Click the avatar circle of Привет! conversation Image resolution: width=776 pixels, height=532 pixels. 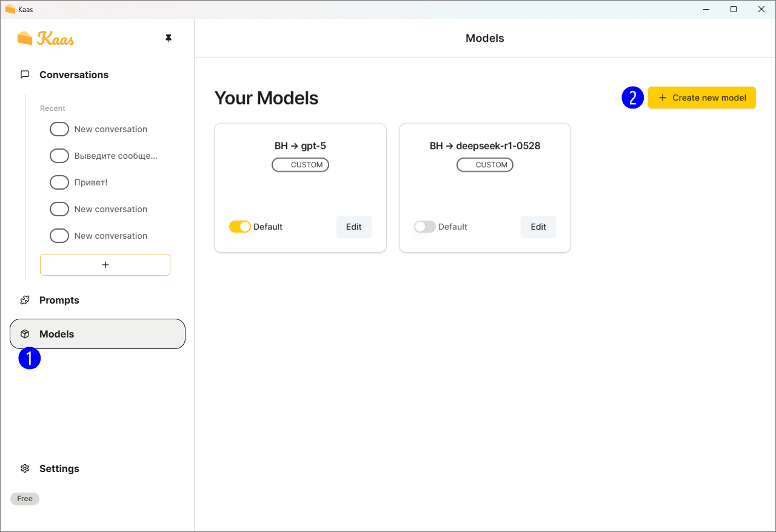point(59,182)
